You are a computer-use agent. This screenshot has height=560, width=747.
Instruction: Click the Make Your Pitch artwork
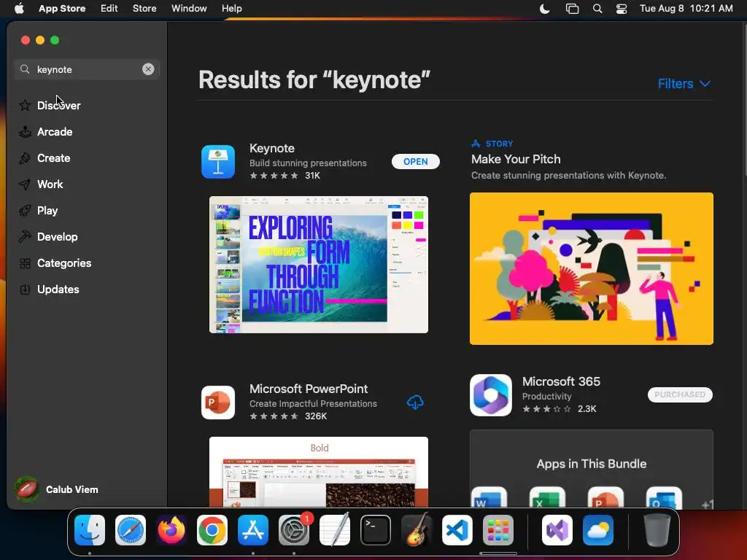pos(591,268)
